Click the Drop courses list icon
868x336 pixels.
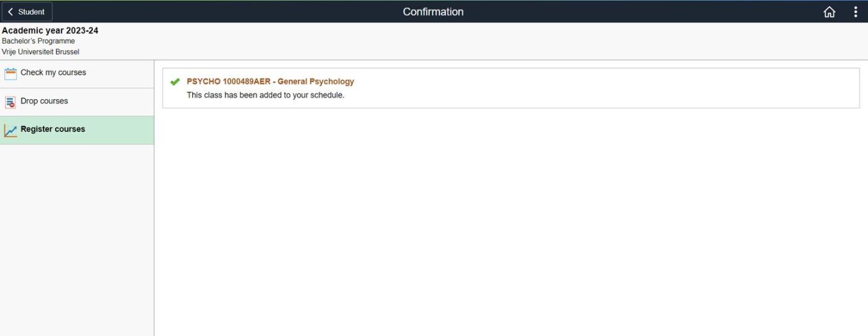pos(11,102)
